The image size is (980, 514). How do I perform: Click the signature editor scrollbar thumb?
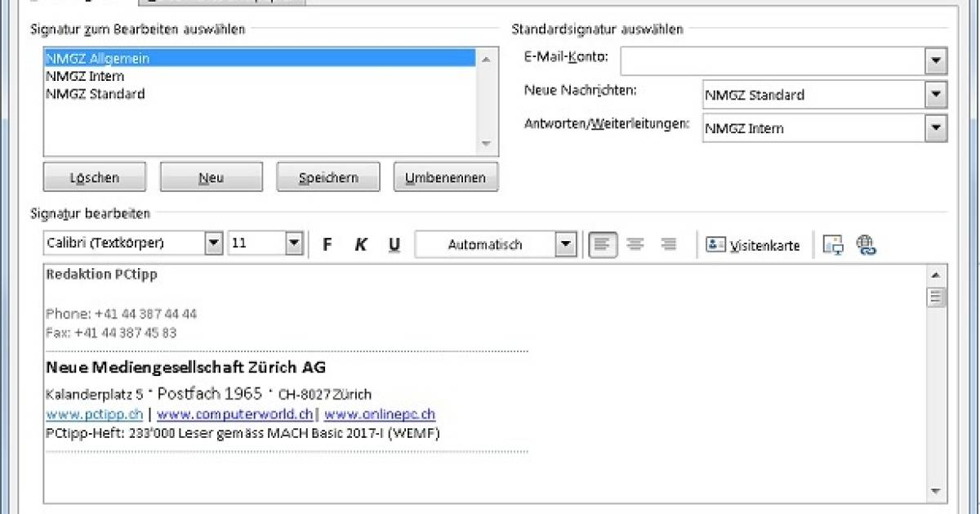coord(936,297)
